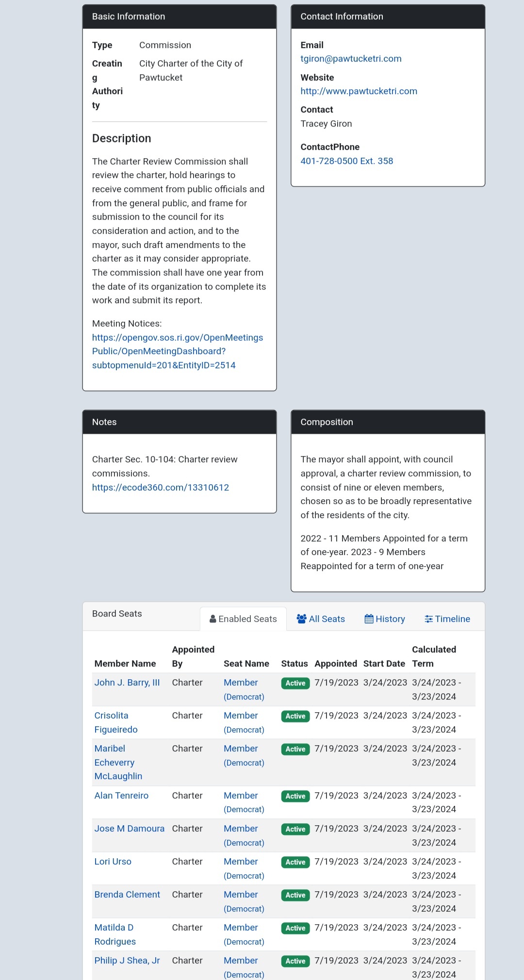Screen dimensions: 524x980
Task: Click Brenda Clement's Active status badge
Action: pos(295,895)
